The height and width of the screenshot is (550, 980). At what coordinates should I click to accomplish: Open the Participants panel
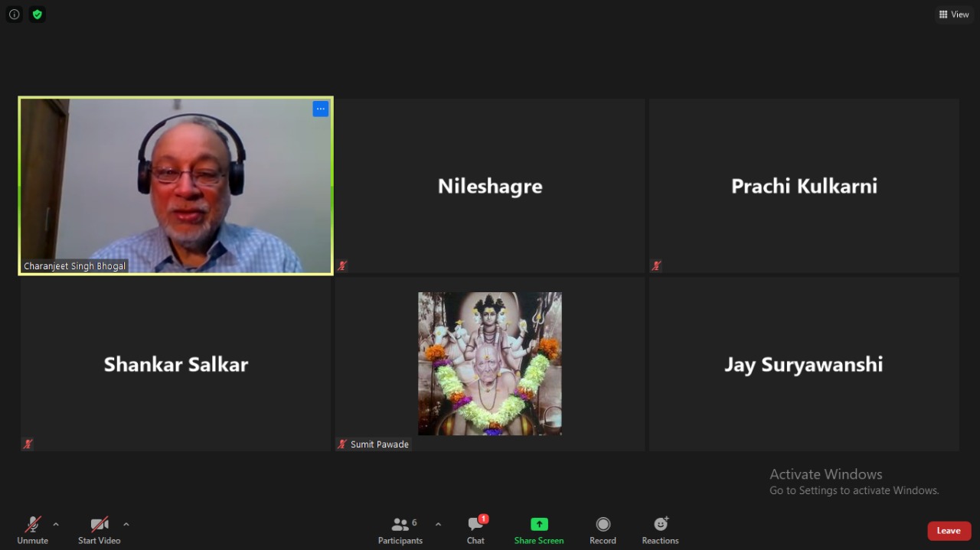coord(400,530)
